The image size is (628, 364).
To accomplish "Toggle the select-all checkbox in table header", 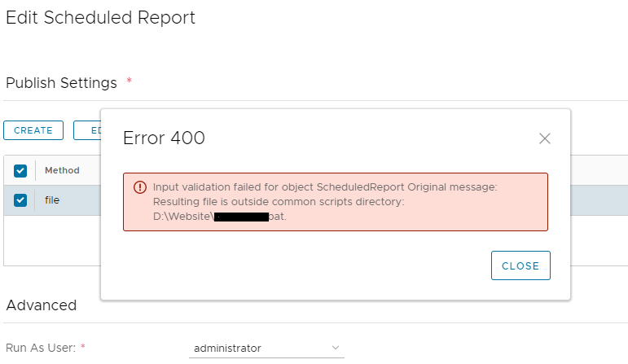I will click(20, 170).
